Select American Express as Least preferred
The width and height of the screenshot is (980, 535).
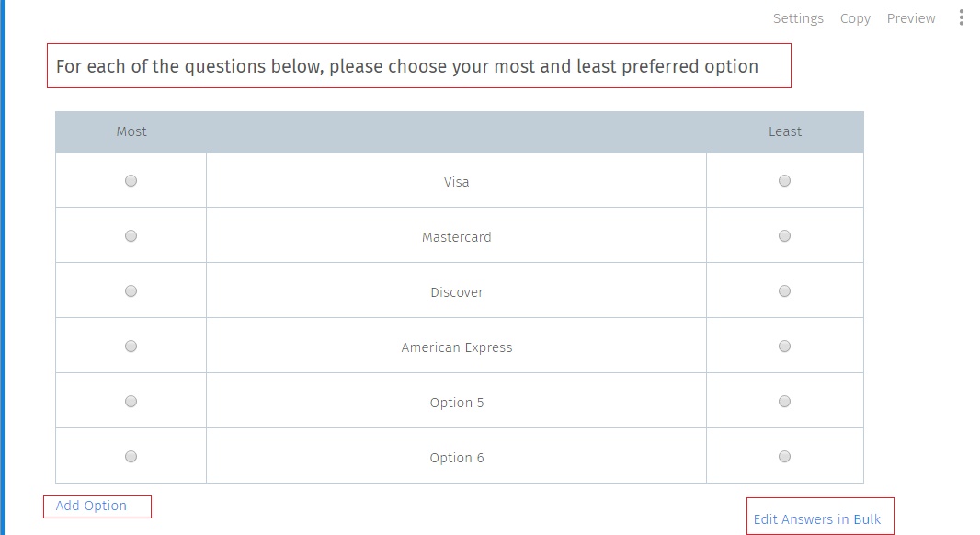coord(784,346)
